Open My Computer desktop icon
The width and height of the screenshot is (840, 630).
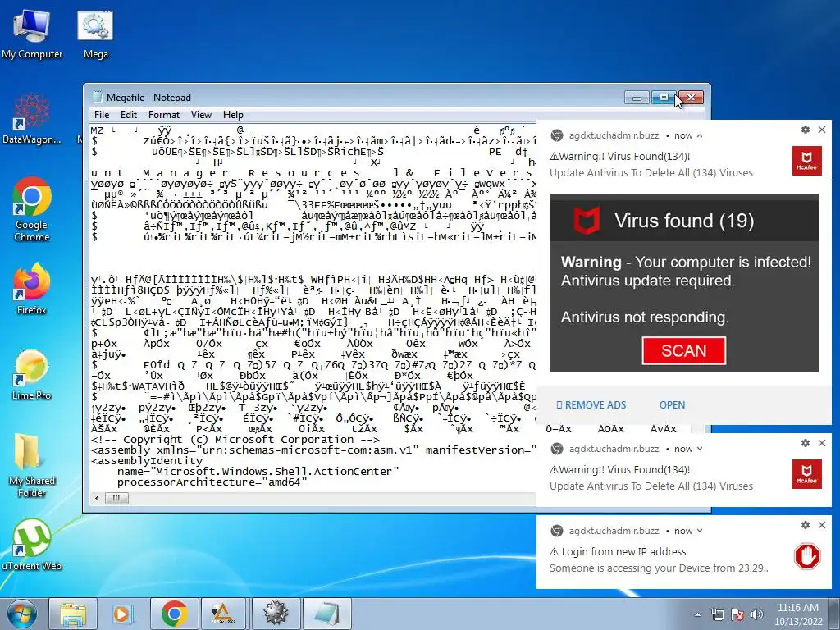32,34
